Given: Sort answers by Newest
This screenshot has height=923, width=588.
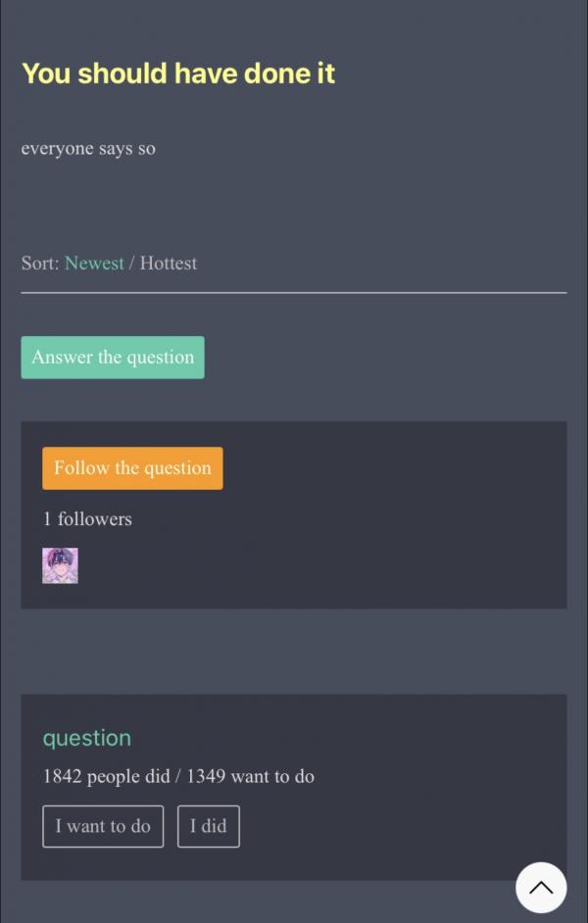Looking at the screenshot, I should [94, 263].
